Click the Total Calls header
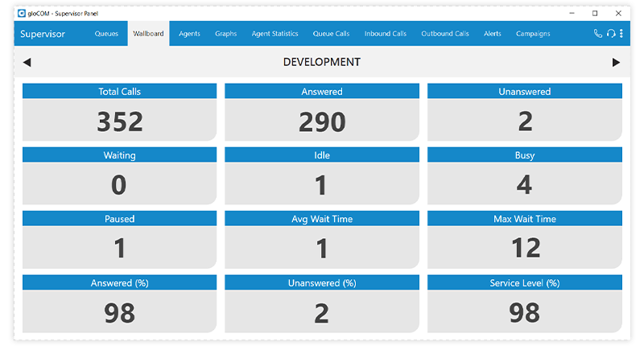The image size is (644, 350). coord(119,91)
